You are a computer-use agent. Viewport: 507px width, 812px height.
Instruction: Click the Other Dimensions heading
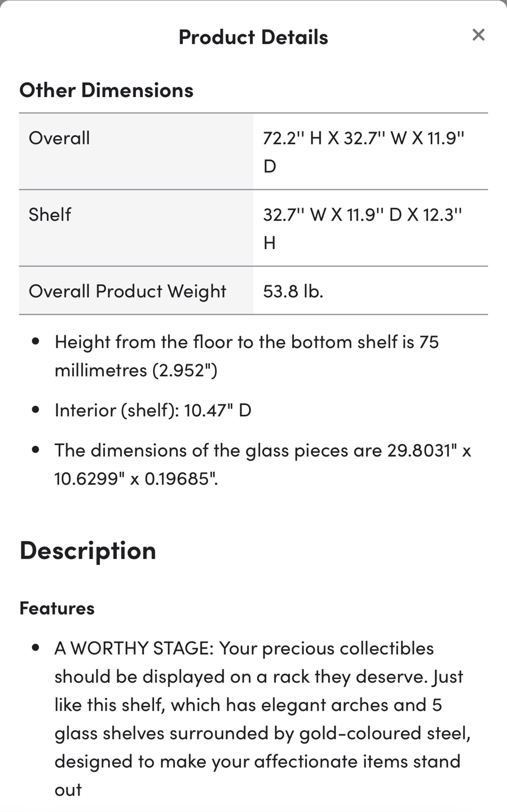pyautogui.click(x=106, y=90)
